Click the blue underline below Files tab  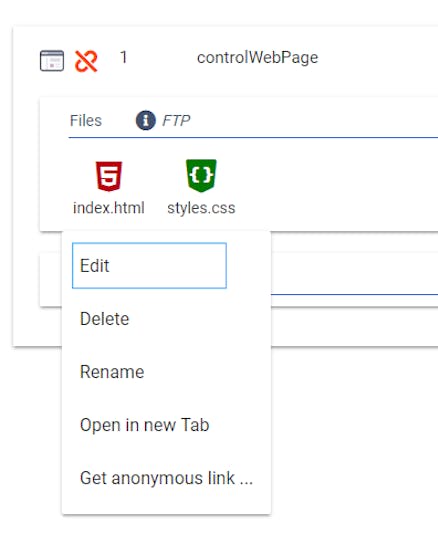pyautogui.click(x=253, y=137)
